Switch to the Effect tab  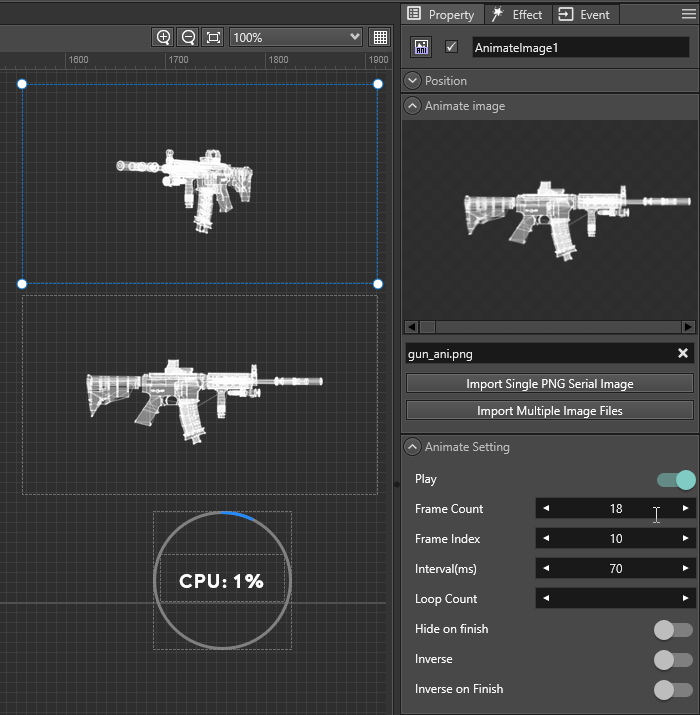point(517,14)
